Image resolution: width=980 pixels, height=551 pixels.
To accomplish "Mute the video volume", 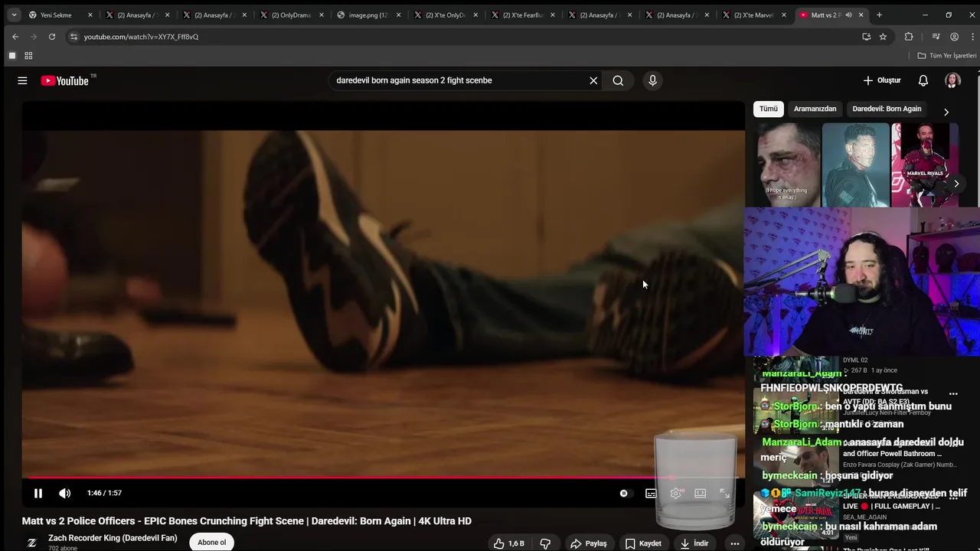I will point(65,494).
